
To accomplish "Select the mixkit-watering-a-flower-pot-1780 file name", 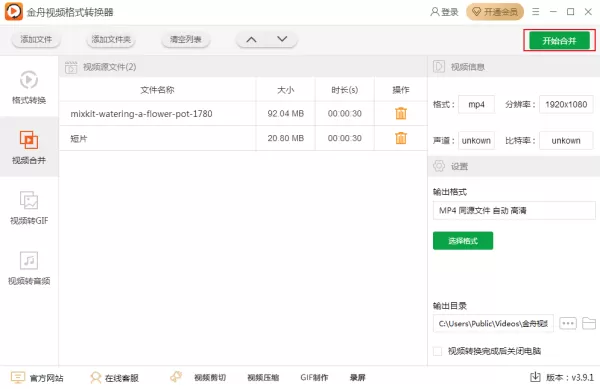I will coord(141,114).
